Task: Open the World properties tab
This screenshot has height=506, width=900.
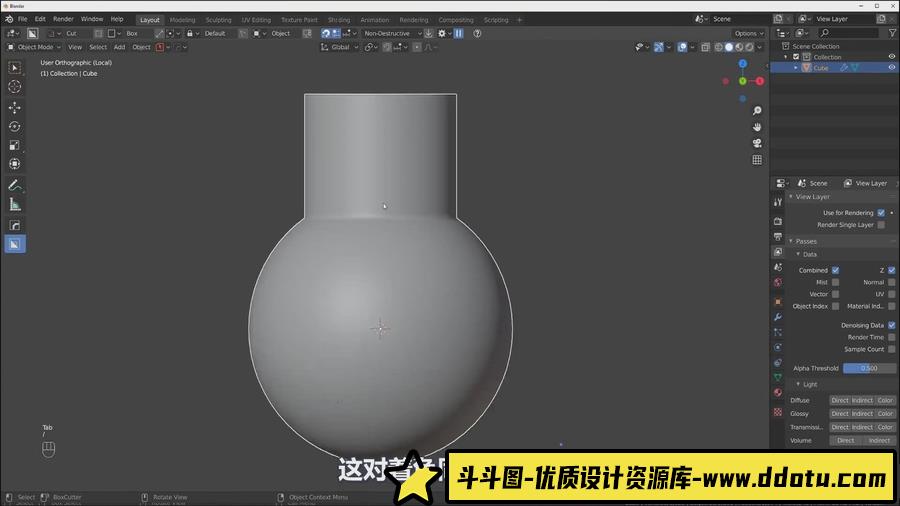Action: point(778,282)
